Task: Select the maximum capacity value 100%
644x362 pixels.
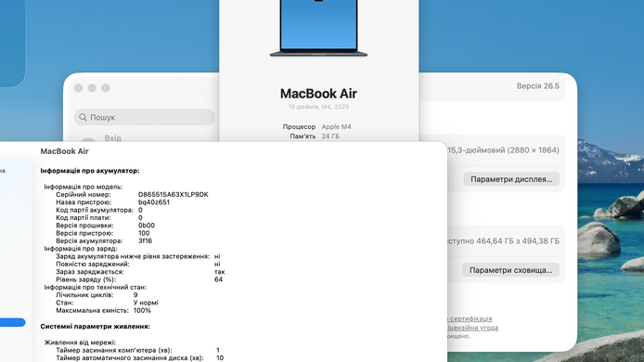Action: (x=142, y=311)
